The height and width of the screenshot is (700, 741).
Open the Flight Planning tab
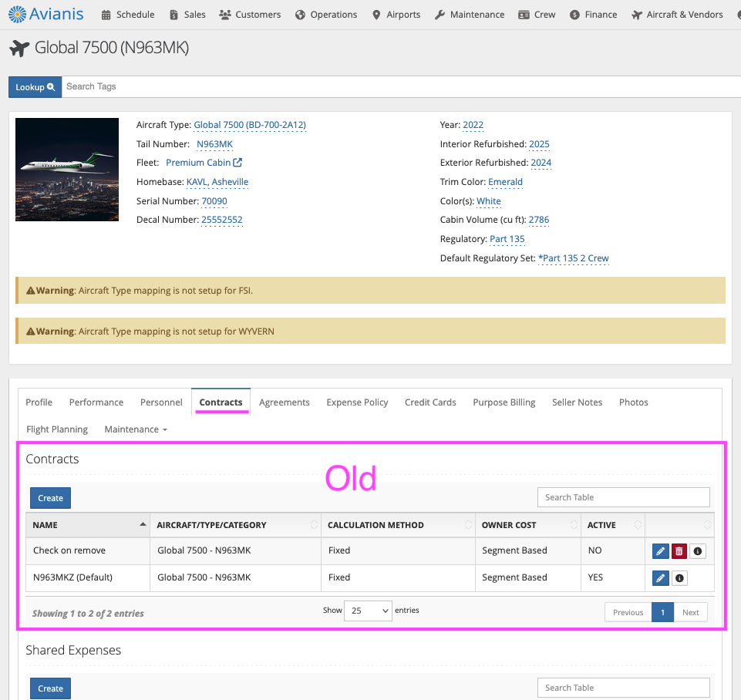click(57, 429)
